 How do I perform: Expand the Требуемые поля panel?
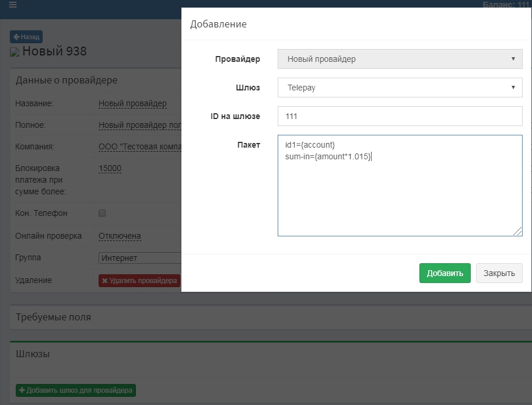tap(53, 317)
